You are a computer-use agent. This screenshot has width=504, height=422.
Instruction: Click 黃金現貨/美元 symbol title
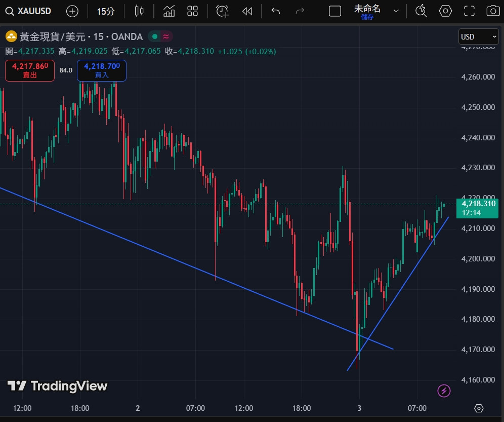[53, 36]
